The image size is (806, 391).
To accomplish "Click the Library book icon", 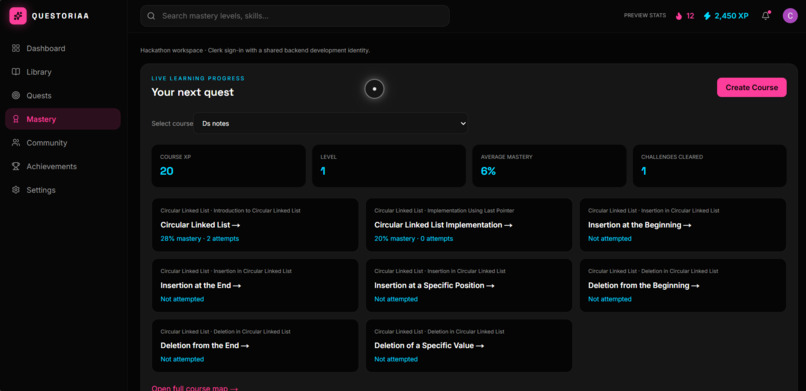I will (x=16, y=72).
